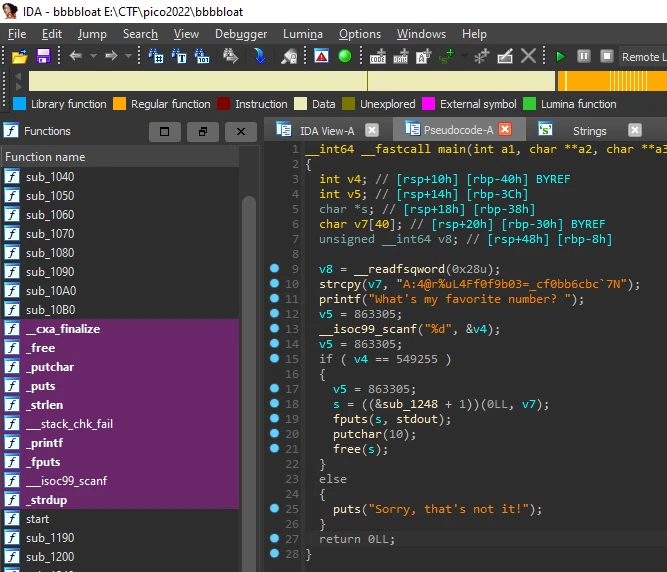Screen dimensions: 667x572
Task: Pause the process with pause button
Action: pyautogui.click(x=584, y=56)
